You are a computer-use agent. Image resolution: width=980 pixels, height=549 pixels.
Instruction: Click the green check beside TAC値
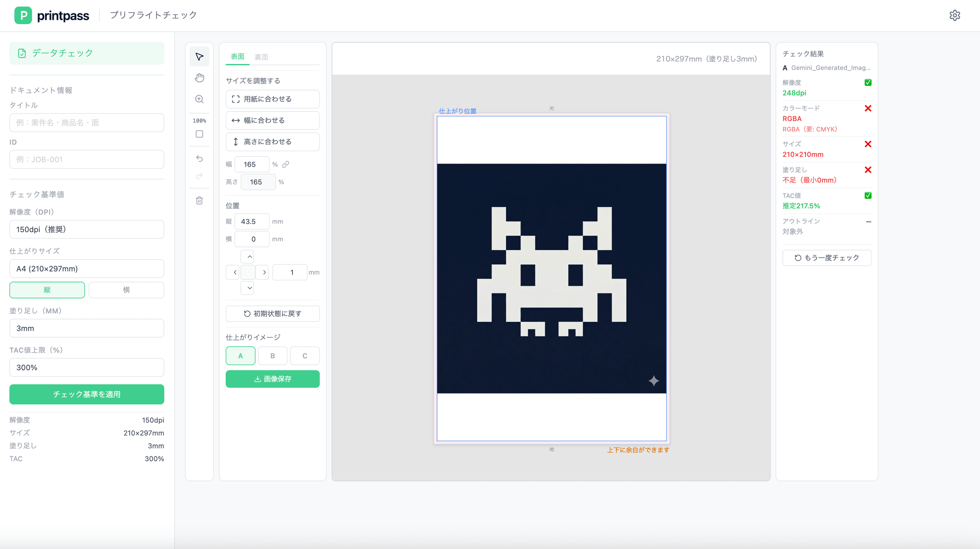(x=868, y=196)
